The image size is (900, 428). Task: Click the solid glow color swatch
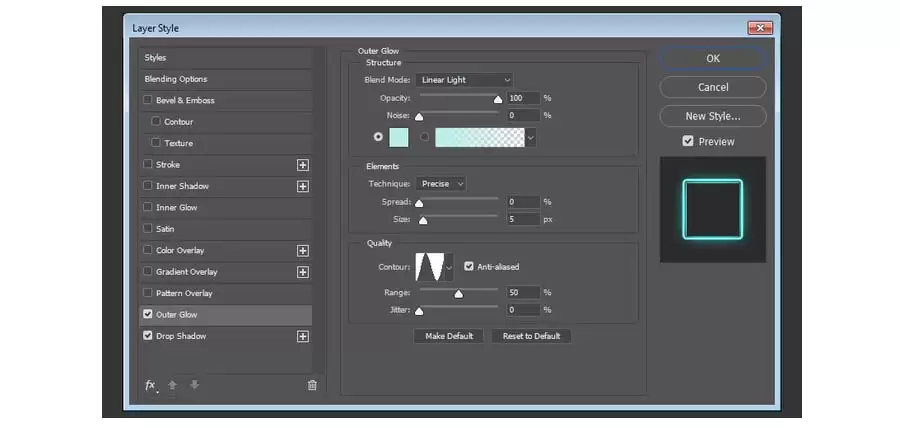coord(399,137)
